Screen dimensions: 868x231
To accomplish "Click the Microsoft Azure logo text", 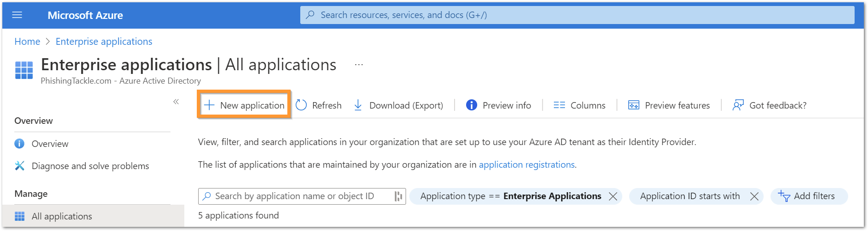I will 85,15.
